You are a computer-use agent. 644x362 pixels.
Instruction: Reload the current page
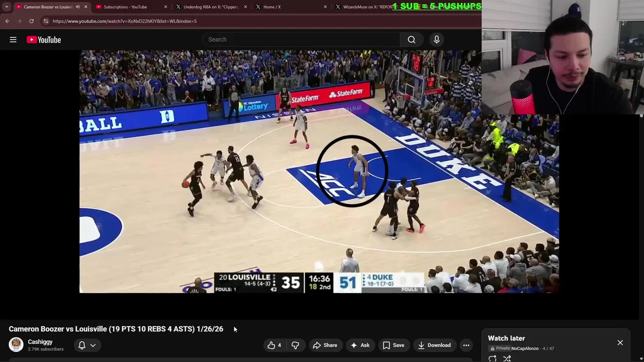point(31,21)
